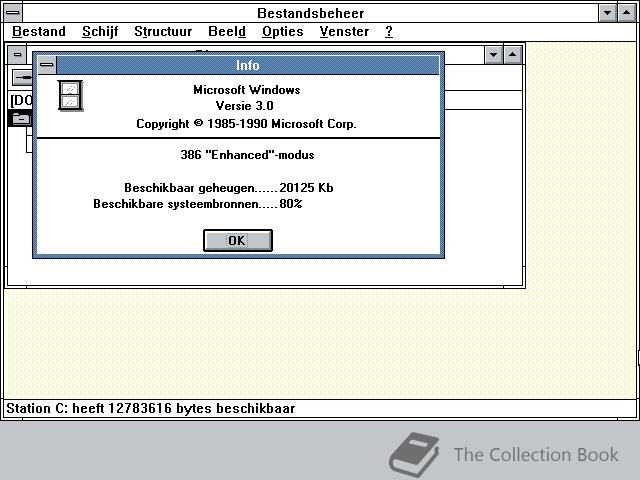Click the drive icon in the tree window
Viewport: 640px width, 480px height.
click(x=22, y=77)
